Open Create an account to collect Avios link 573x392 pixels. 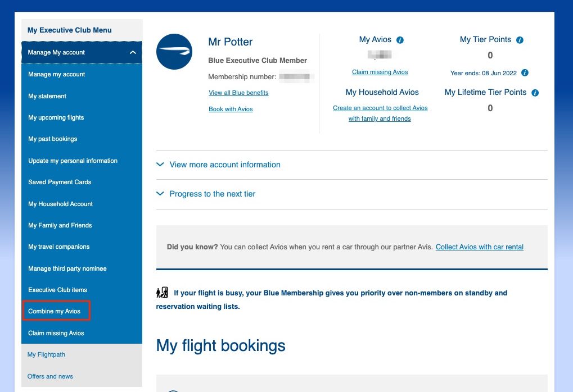pyautogui.click(x=380, y=108)
